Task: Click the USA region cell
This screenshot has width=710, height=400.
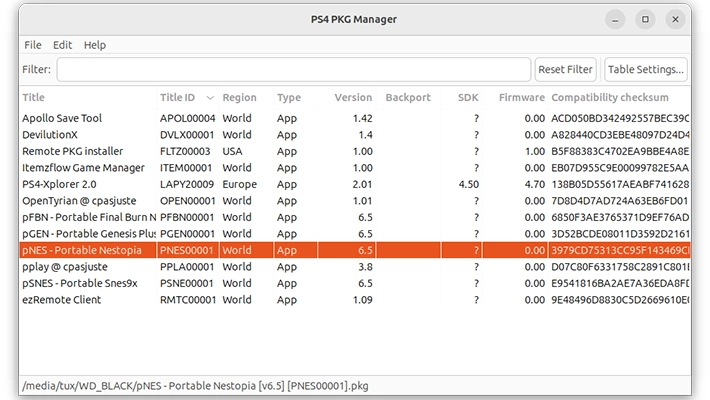Action: 232,151
